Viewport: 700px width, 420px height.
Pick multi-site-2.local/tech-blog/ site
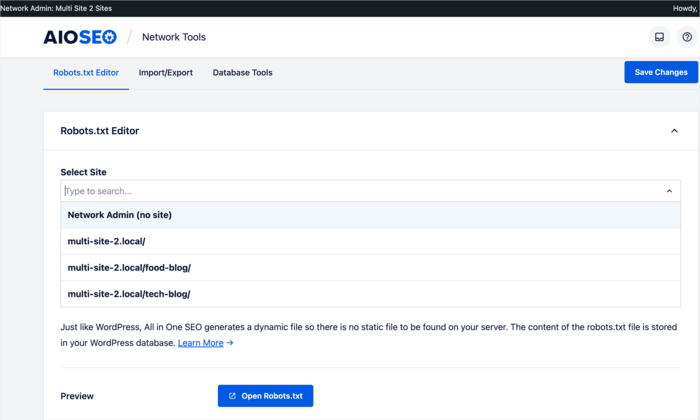point(371,294)
